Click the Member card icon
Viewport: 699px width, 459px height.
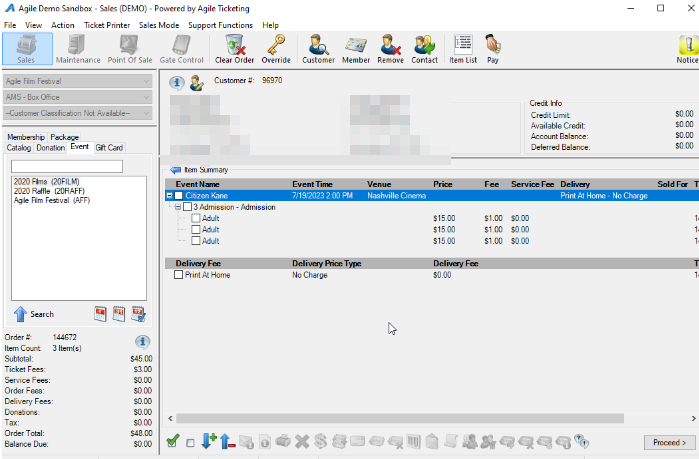(x=356, y=49)
